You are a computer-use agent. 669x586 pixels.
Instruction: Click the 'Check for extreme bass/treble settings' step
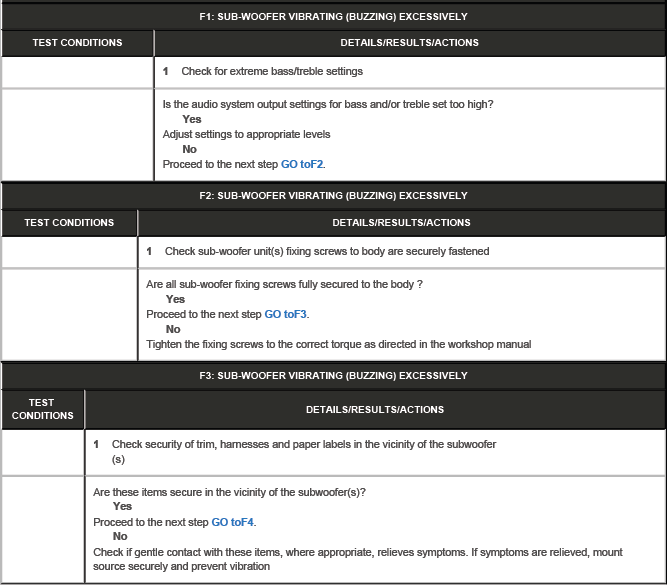[x=271, y=72]
